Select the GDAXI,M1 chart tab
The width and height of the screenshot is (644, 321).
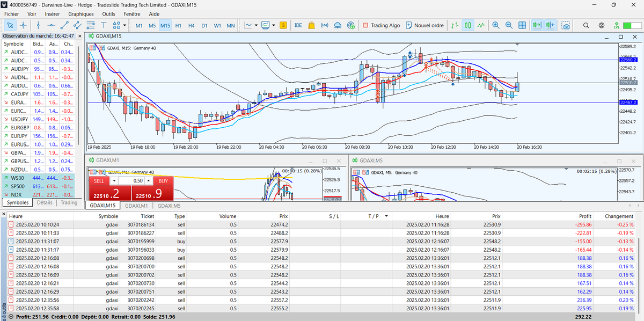[136, 205]
